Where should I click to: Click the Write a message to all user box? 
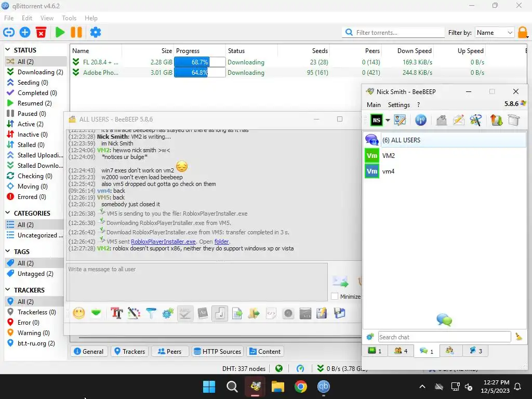(197, 282)
